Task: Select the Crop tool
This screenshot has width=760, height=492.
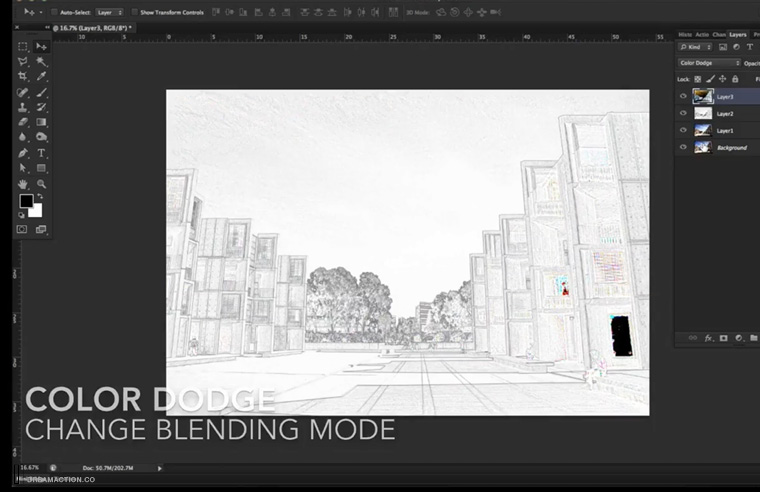Action: [22, 76]
